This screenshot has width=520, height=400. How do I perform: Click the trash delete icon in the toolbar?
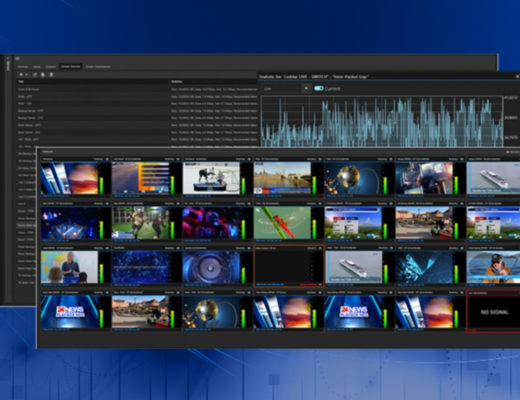click(51, 74)
